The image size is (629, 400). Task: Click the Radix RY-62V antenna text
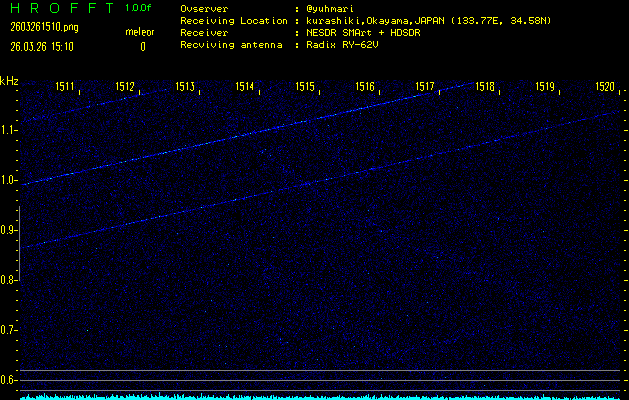(x=344, y=46)
